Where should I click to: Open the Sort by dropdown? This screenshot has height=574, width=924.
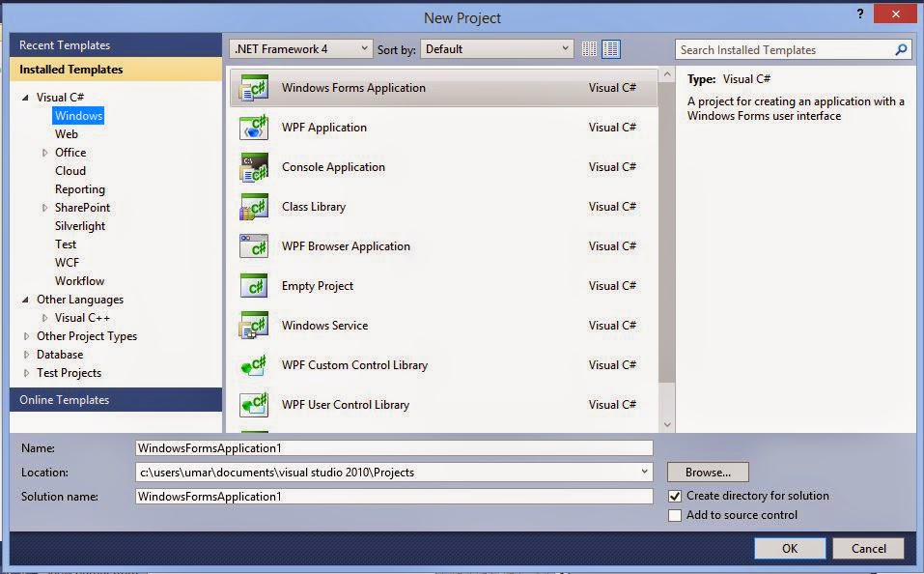point(565,48)
